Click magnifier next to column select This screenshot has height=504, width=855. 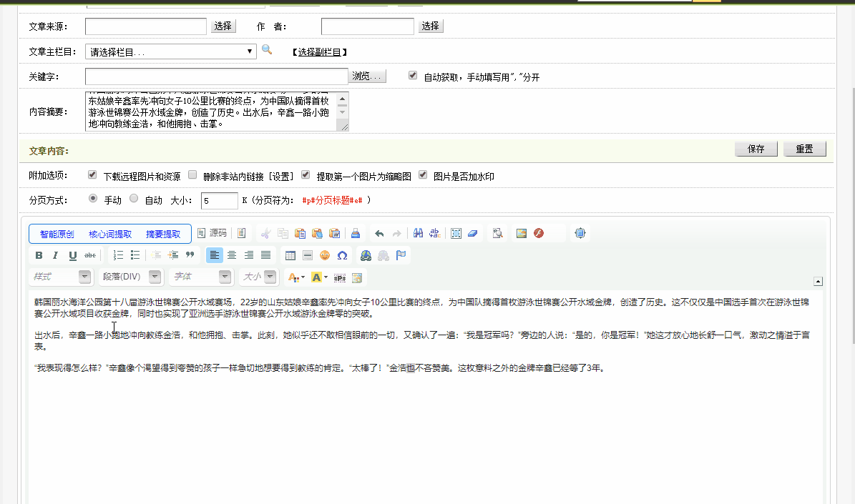click(267, 49)
